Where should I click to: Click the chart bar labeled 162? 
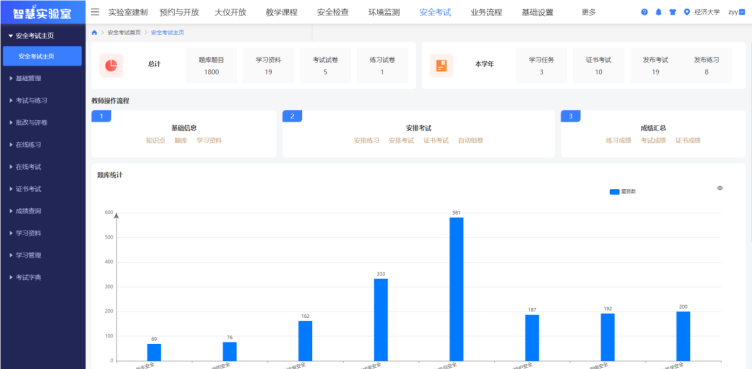click(305, 341)
